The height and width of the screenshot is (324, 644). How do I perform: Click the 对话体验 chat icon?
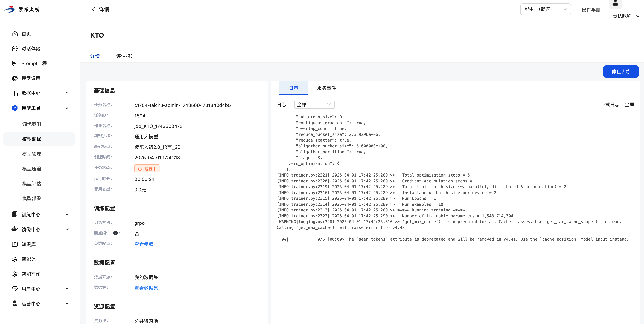point(15,49)
